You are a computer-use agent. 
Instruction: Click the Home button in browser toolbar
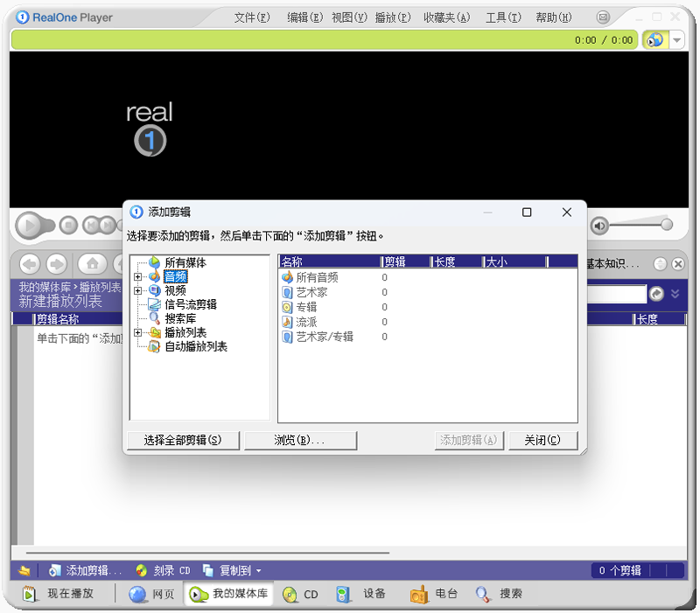click(x=93, y=264)
